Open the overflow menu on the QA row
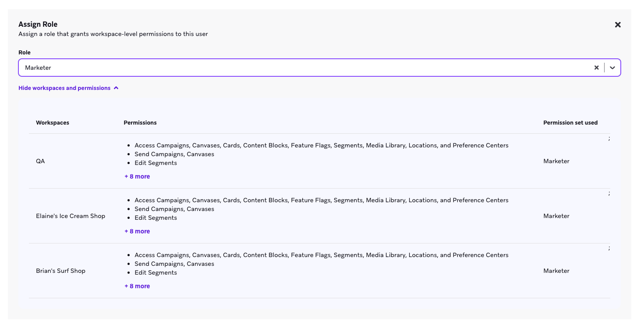This screenshot has height=329, width=644. [x=609, y=138]
